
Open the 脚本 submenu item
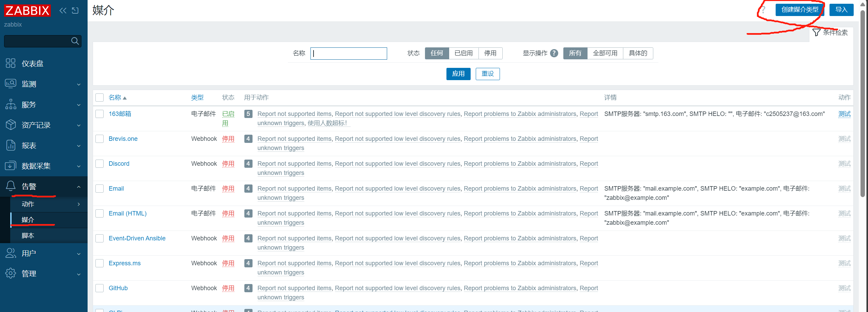[x=49, y=236]
